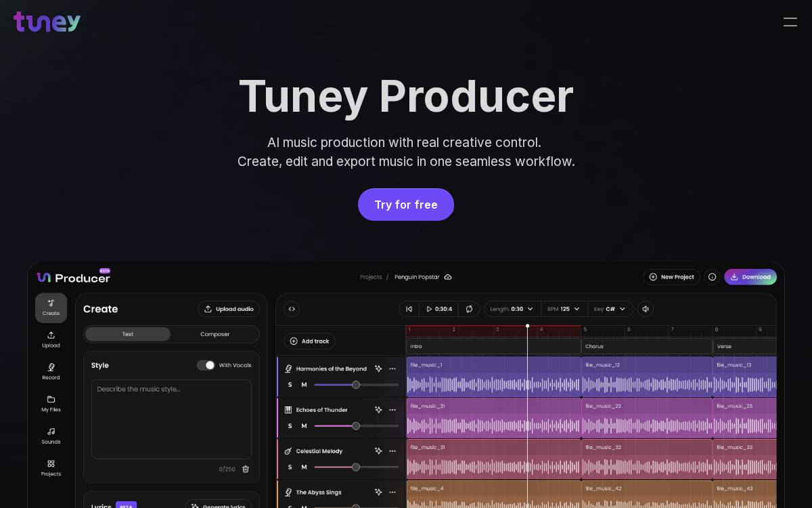Click the Echoes of Thunder piano icon
Screen dimensions: 812x508
pyautogui.click(x=288, y=410)
